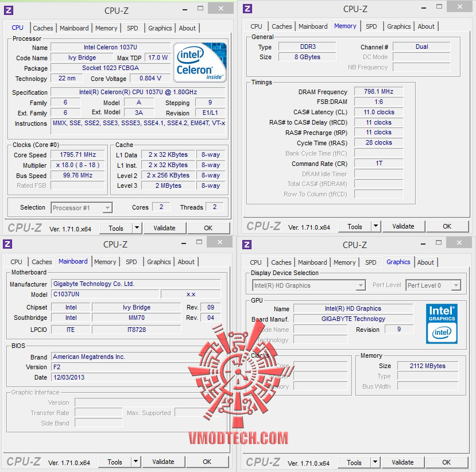476x472 pixels.
Task: Click the DRAM Frequency 798.1 MHz value
Action: pos(378,91)
